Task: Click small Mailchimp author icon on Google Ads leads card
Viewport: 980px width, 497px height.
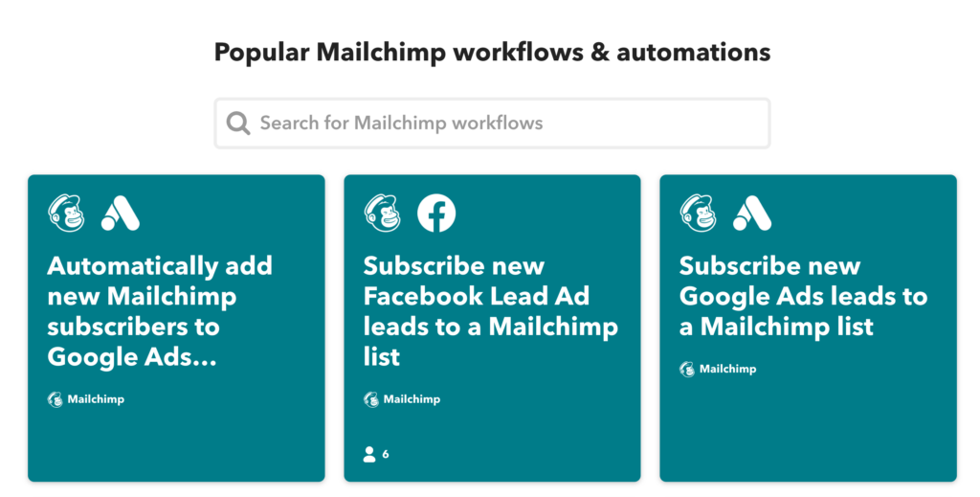Action: point(687,369)
